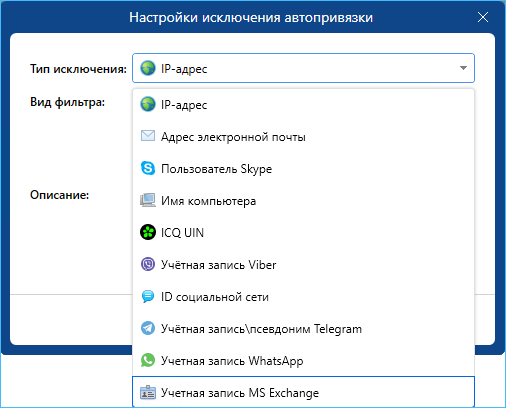
Task: Click the purple Viber icon
Action: pyautogui.click(x=148, y=264)
